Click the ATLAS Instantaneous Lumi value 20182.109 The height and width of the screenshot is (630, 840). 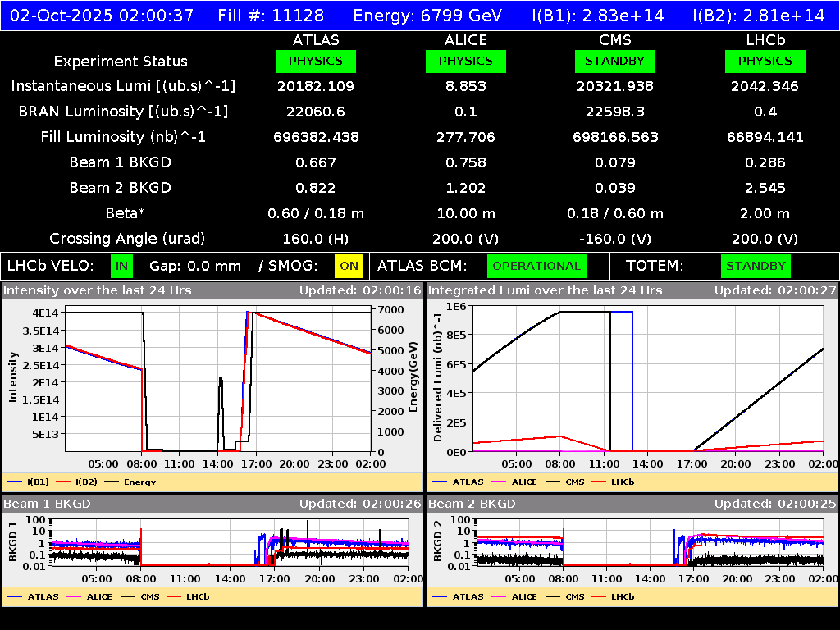pyautogui.click(x=317, y=86)
